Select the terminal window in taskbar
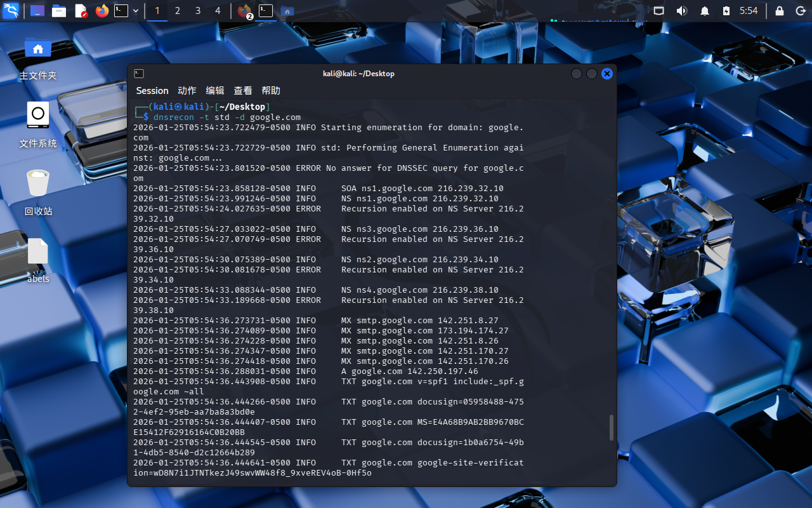812x508 pixels. [266, 11]
